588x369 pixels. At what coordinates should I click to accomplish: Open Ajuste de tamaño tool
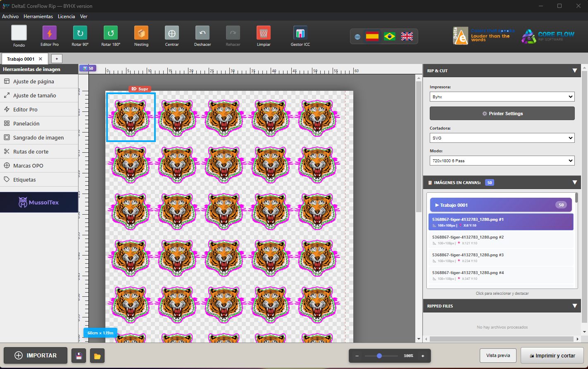[x=39, y=95]
